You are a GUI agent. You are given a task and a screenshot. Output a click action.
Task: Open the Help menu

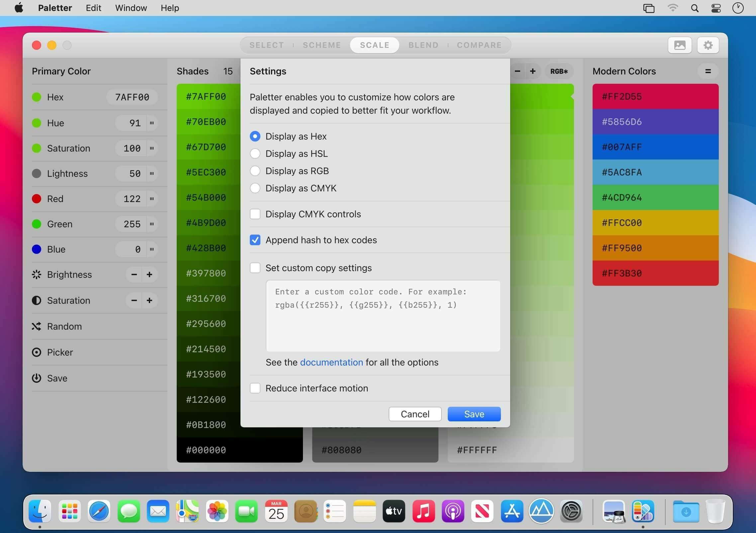[170, 8]
